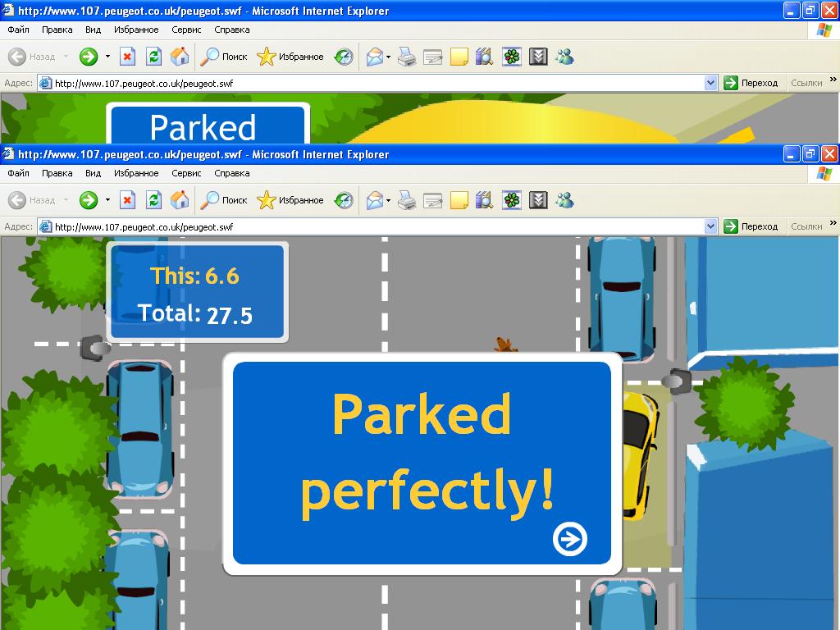Refresh the page in the front browser window
This screenshot has width=840, height=630.
coord(153,200)
